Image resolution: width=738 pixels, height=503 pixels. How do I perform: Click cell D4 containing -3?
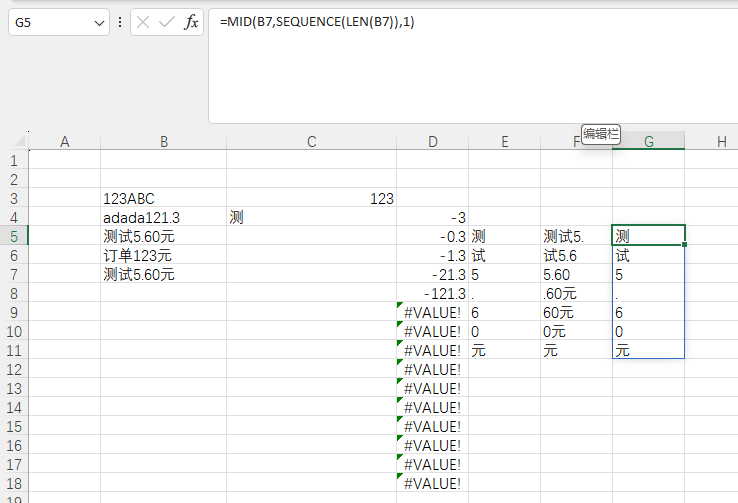pyautogui.click(x=433, y=217)
